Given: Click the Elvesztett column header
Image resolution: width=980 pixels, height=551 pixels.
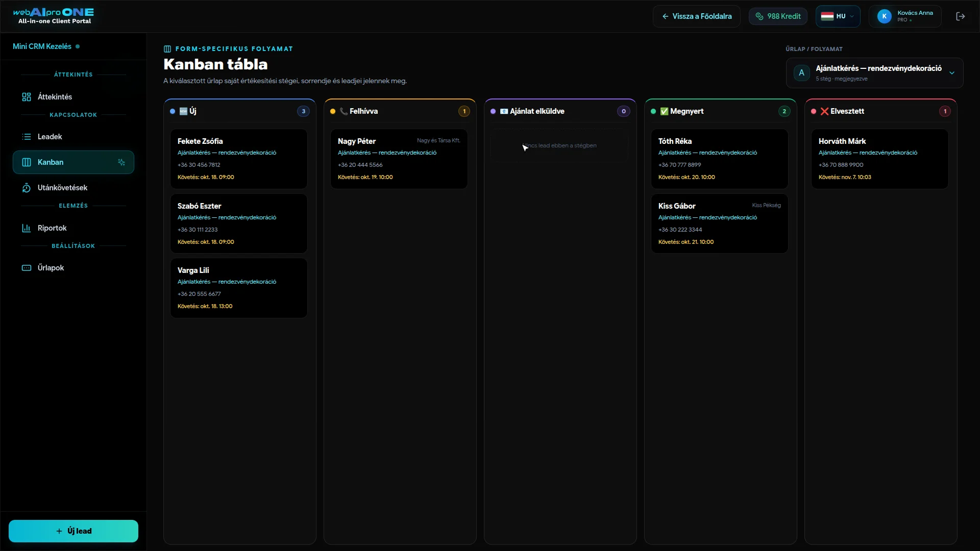Looking at the screenshot, I should point(881,111).
